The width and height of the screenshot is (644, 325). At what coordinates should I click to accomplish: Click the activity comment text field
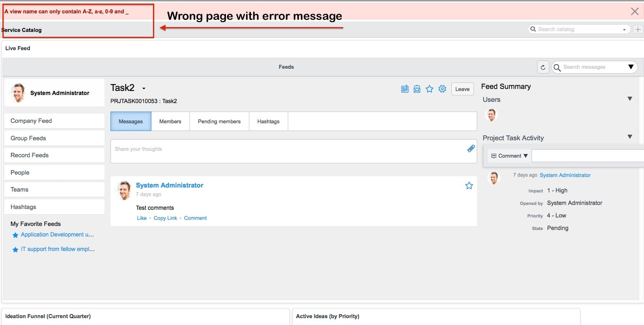(588, 156)
